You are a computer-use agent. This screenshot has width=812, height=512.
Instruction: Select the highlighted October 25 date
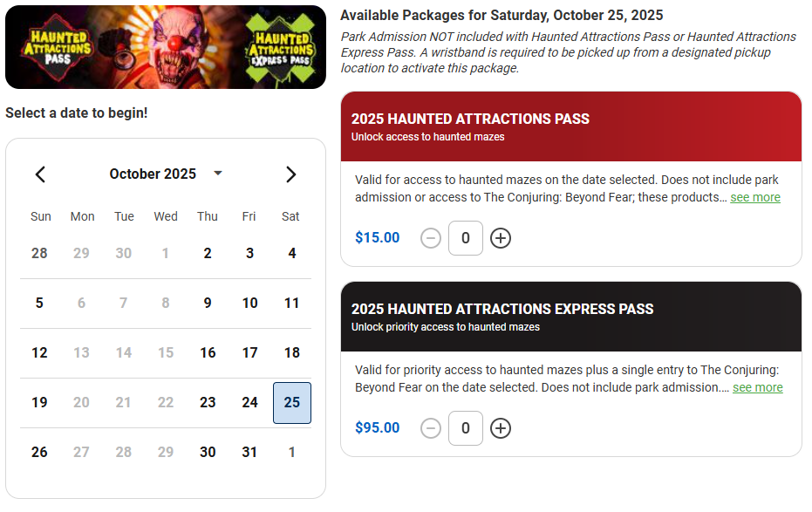click(x=291, y=402)
